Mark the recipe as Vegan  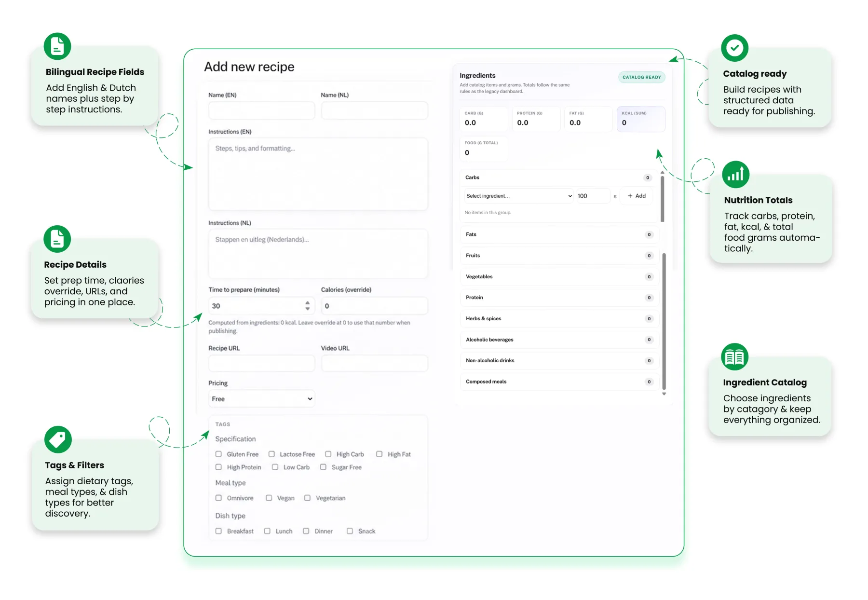[269, 498]
